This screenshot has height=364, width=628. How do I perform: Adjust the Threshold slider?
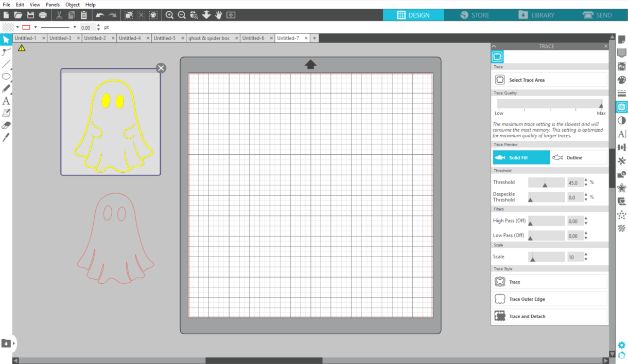tap(545, 185)
